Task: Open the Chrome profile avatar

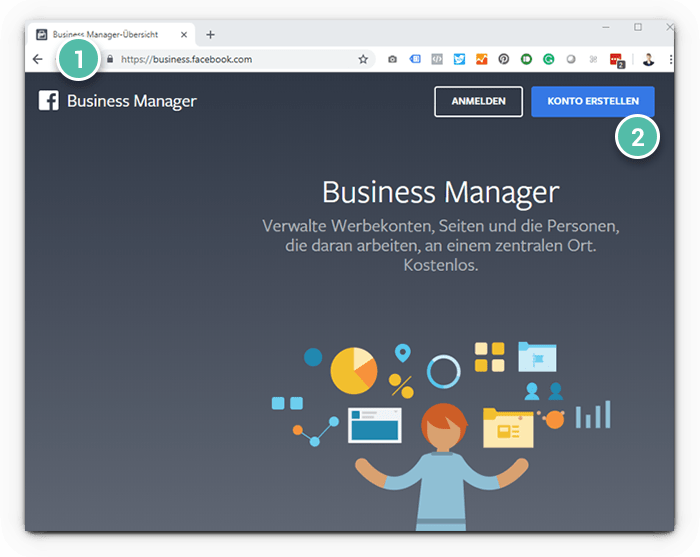Action: 648,60
